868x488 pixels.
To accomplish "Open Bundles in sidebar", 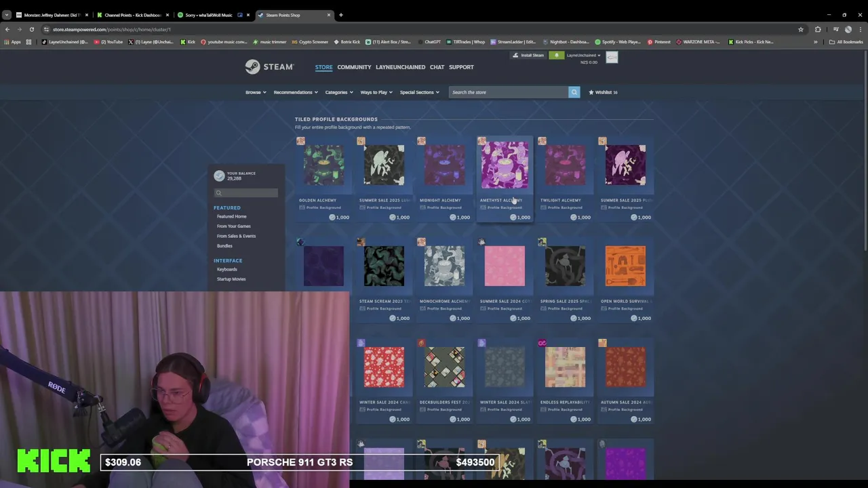I will 224,246.
